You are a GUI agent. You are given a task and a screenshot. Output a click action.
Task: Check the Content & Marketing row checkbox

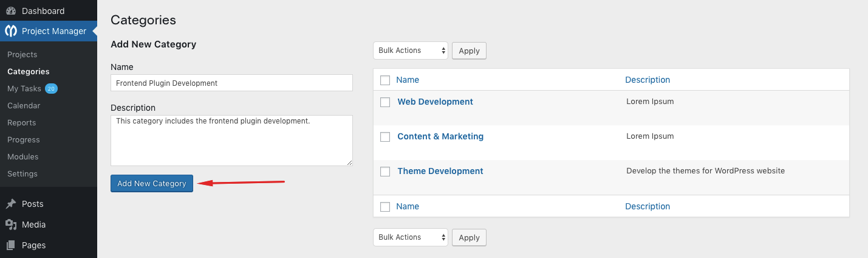[385, 137]
